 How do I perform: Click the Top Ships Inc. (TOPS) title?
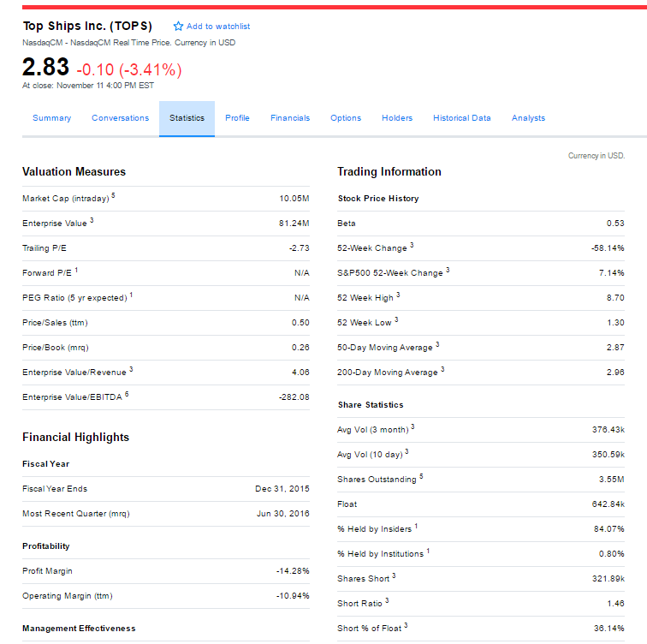86,26
